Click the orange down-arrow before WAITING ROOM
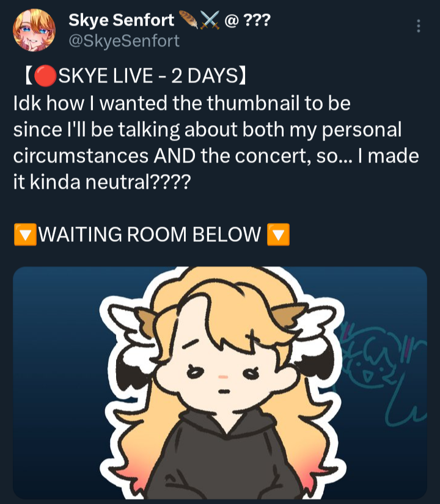440x504 pixels. click(25, 235)
